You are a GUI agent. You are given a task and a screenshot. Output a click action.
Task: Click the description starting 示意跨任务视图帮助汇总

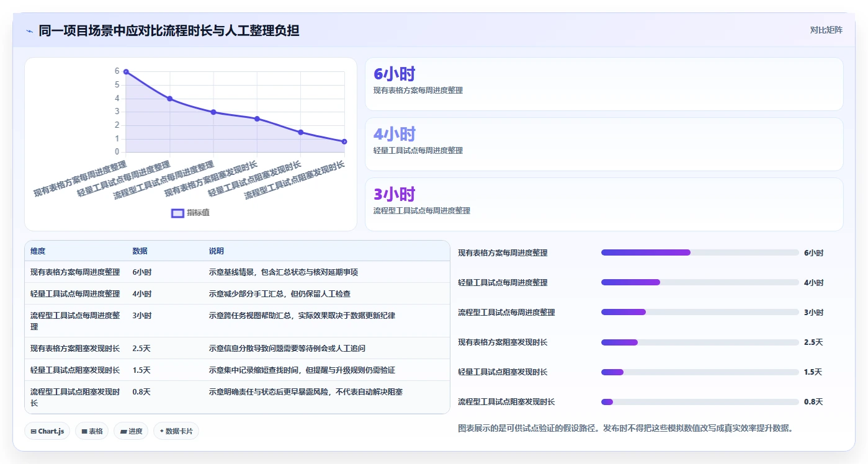[302, 316]
